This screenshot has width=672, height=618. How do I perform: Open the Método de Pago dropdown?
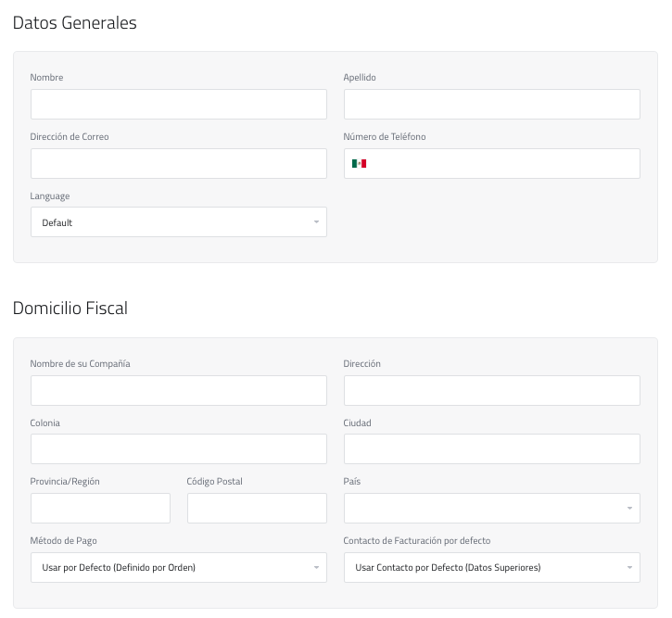[178, 567]
